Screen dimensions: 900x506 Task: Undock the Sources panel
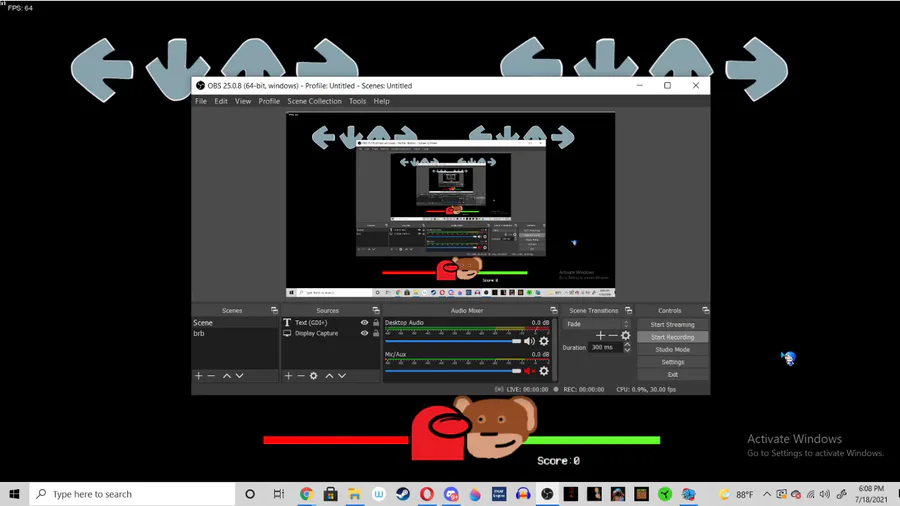pos(376,310)
